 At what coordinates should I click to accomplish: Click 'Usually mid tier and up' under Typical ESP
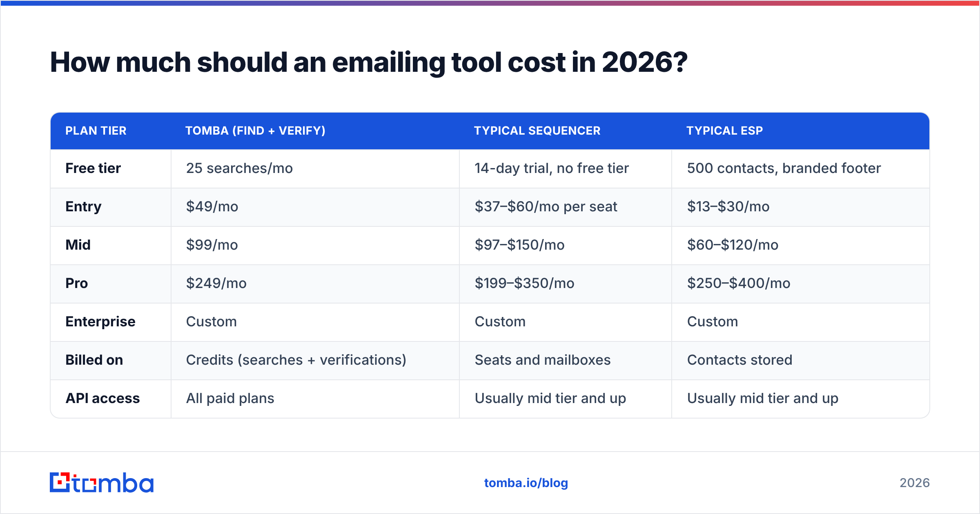click(x=763, y=399)
